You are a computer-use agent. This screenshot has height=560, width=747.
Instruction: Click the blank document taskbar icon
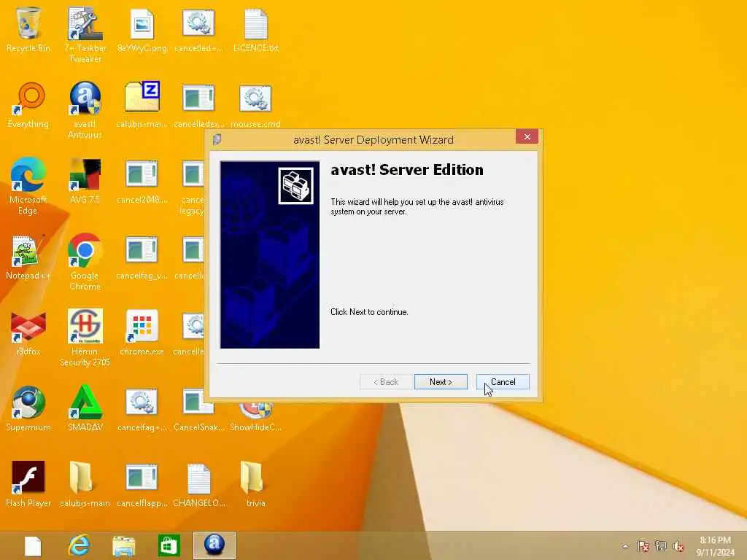tap(33, 545)
